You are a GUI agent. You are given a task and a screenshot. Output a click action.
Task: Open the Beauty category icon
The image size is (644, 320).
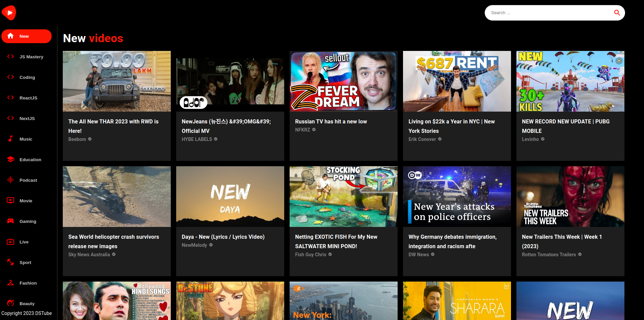click(x=10, y=303)
